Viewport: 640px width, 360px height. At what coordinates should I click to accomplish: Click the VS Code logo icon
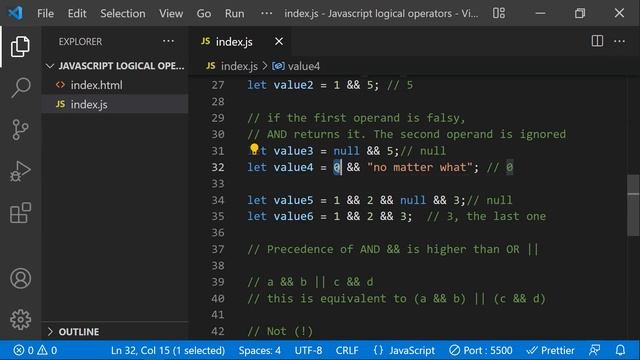pyautogui.click(x=16, y=13)
